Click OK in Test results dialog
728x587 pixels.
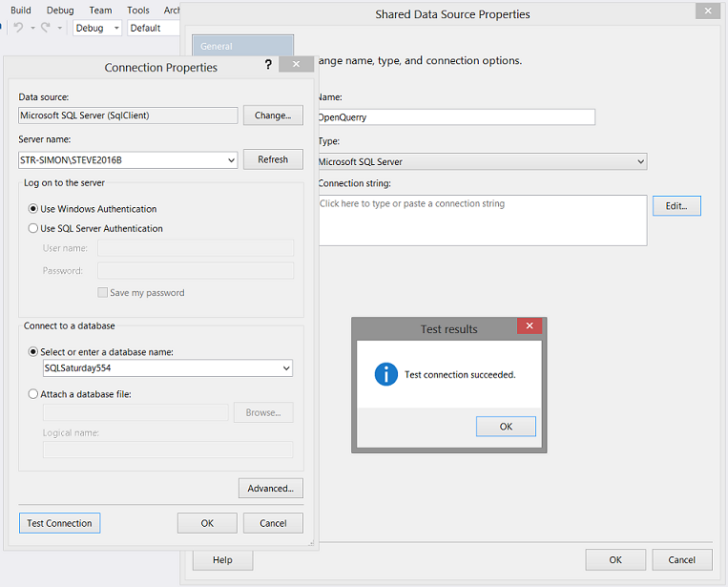[x=506, y=427]
